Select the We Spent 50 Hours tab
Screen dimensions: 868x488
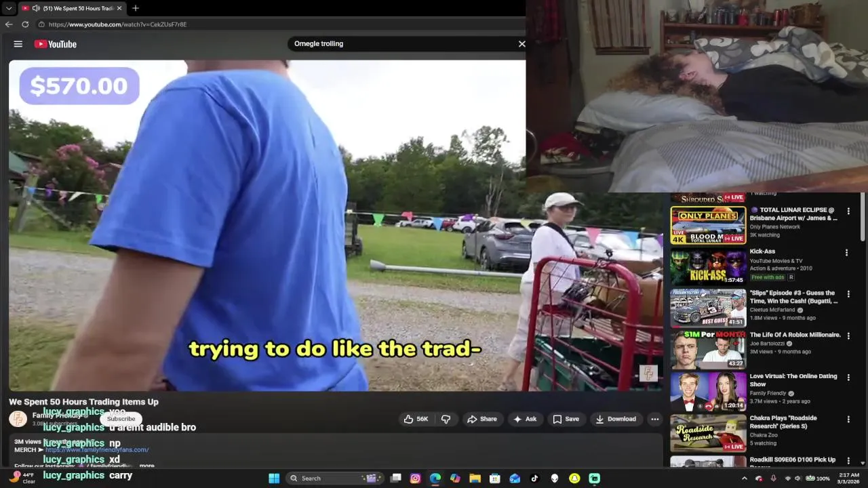[71, 8]
